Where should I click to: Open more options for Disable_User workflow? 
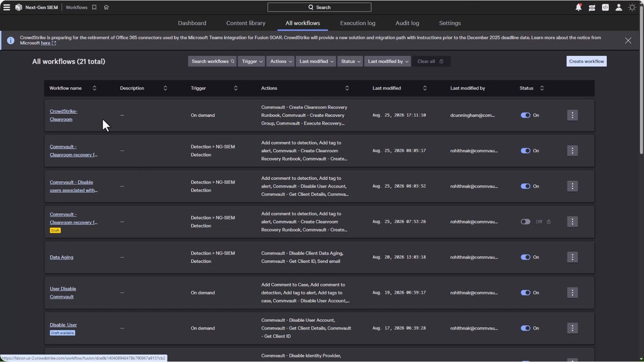click(573, 328)
